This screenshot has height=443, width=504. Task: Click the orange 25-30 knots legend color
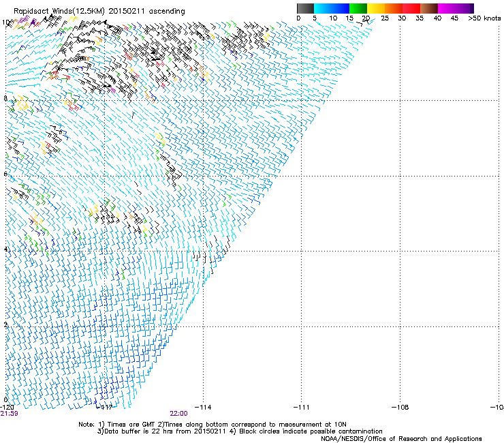[x=394, y=8]
